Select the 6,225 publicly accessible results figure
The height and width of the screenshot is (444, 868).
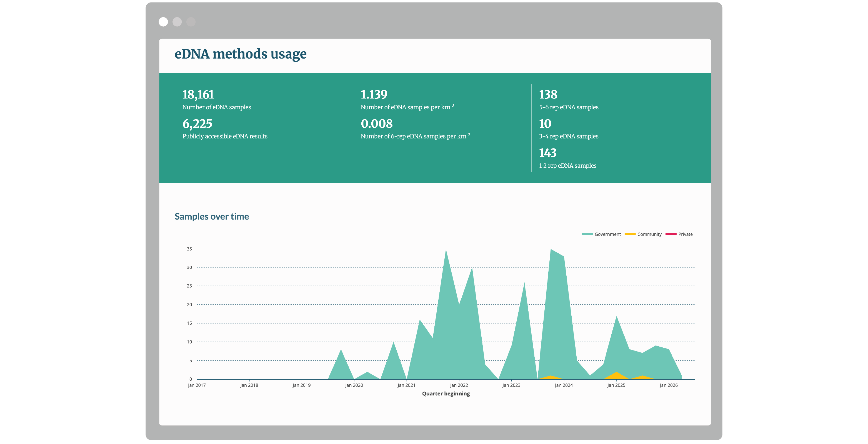(197, 124)
